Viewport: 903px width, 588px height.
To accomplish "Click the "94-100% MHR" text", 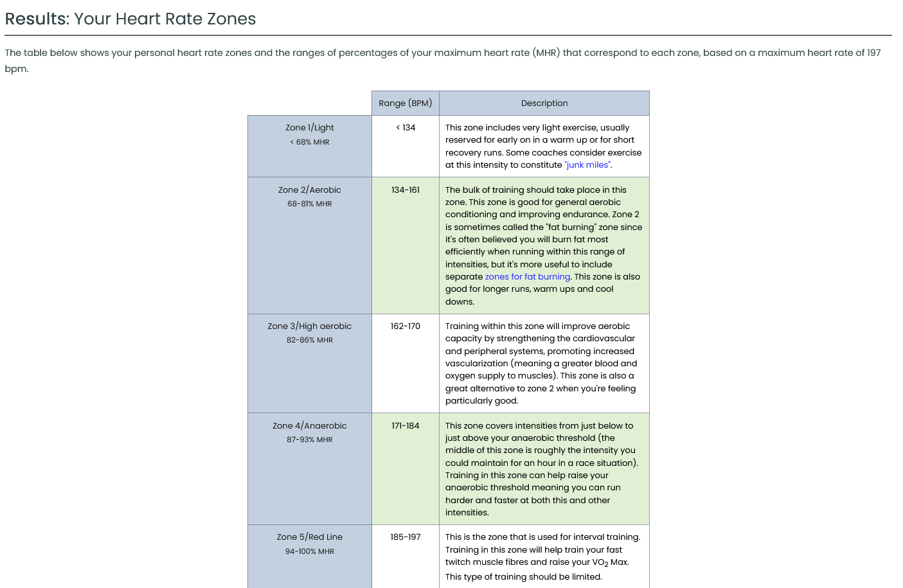I will click(x=310, y=551).
